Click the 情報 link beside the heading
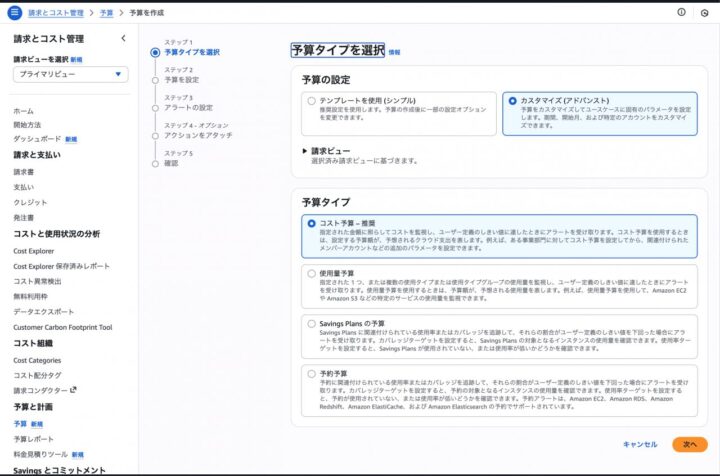The width and height of the screenshot is (720, 476). (x=394, y=51)
